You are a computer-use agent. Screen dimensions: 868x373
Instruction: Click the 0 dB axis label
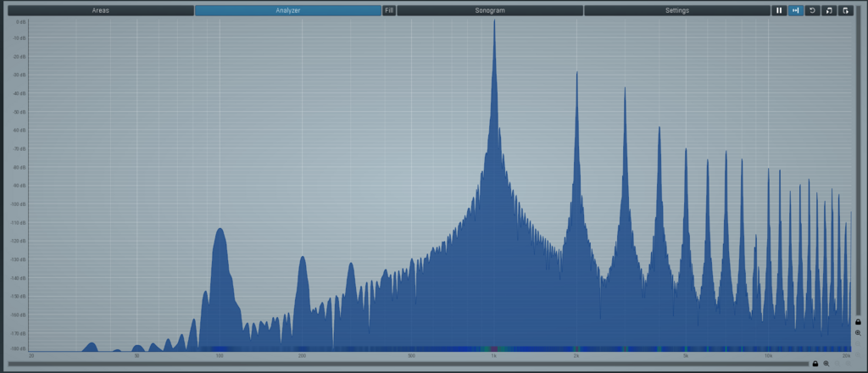point(21,21)
